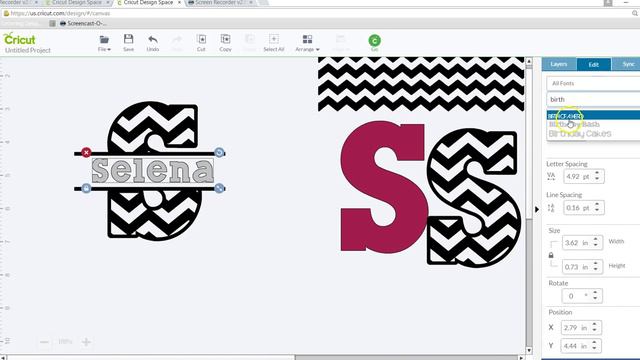
Task: Click the resize handle on Selena text box
Action: point(219,188)
